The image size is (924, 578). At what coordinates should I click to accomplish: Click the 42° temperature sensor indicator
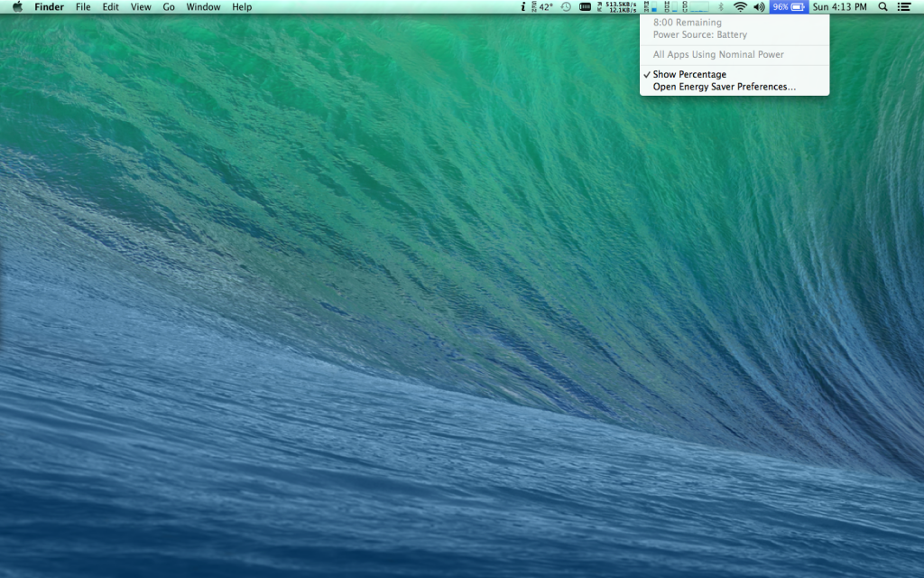pos(542,7)
